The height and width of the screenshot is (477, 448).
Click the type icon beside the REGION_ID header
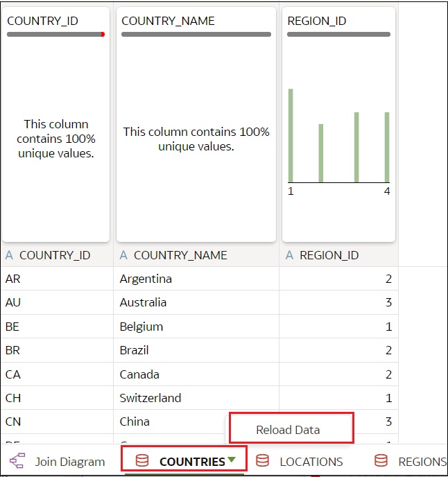click(x=289, y=255)
